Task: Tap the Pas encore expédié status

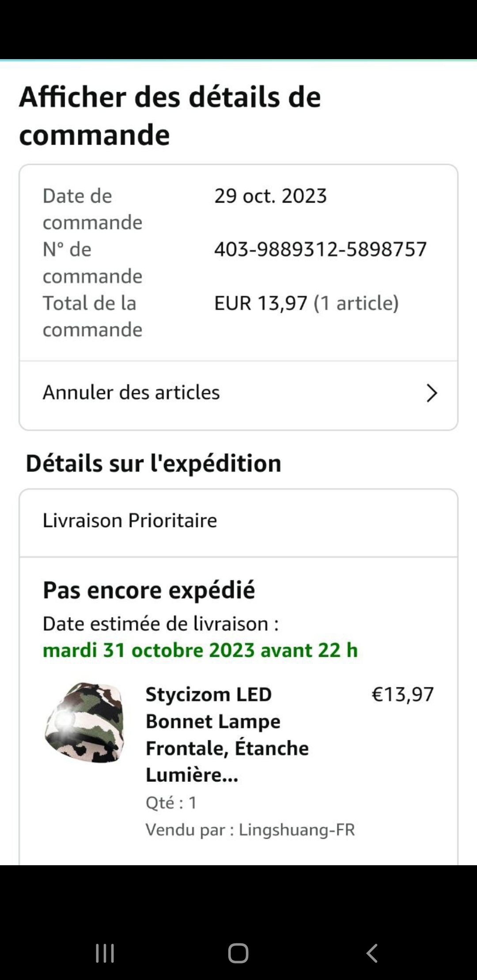Action: (149, 590)
